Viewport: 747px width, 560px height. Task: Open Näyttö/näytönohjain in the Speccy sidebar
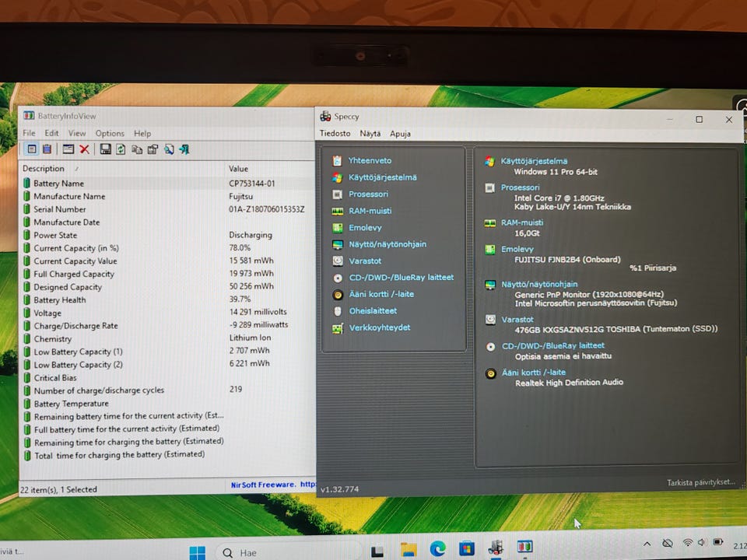[388, 244]
